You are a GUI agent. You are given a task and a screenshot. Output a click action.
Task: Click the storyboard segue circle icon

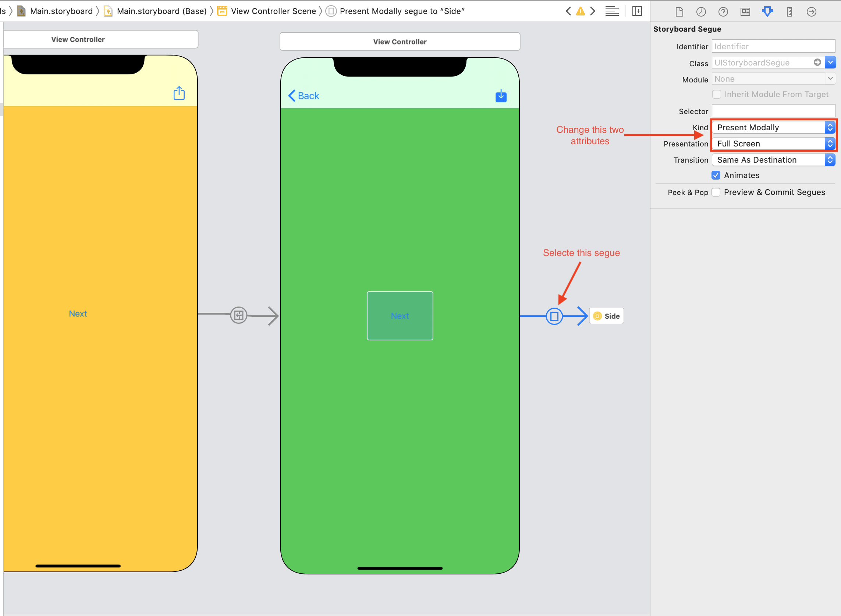pyautogui.click(x=554, y=315)
